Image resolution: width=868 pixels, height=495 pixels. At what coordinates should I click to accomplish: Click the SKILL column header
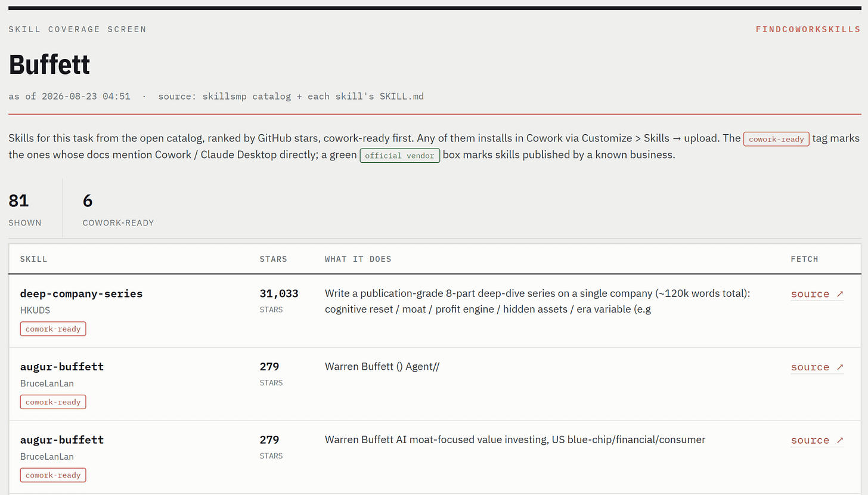(x=33, y=259)
